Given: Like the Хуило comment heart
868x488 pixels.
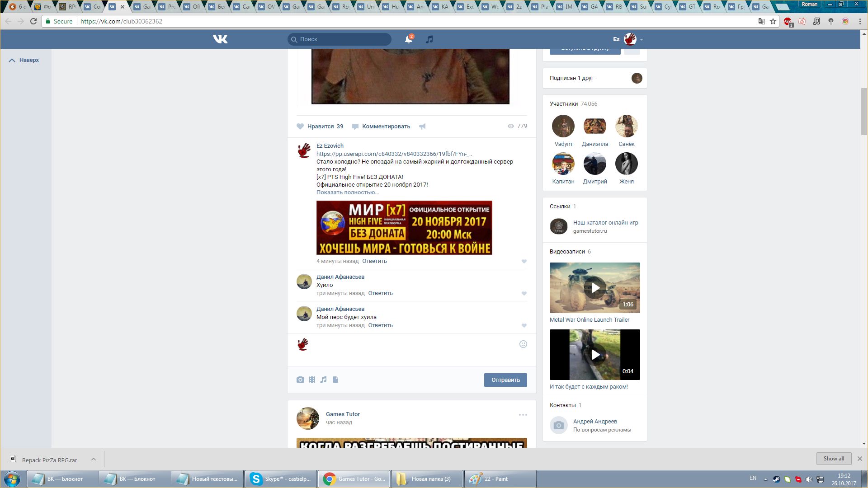Looking at the screenshot, I should click(x=524, y=294).
